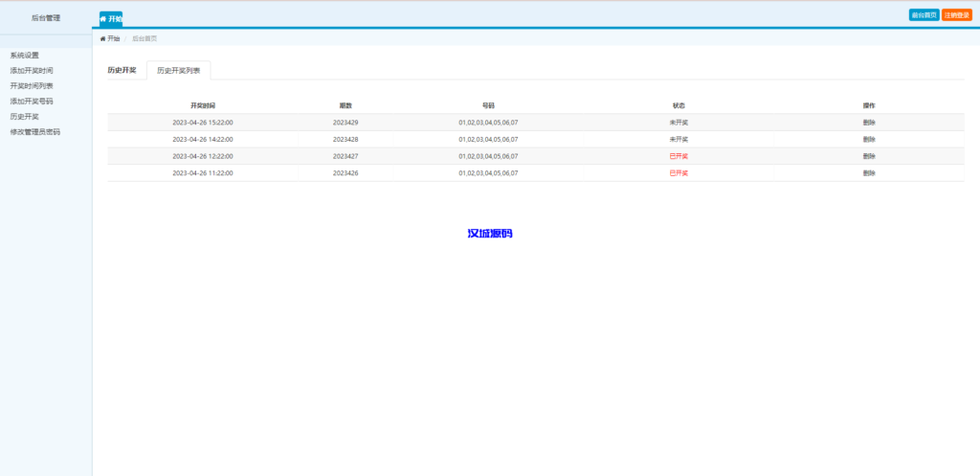
Task: Click the blue 汉城源码 footer text
Action: [x=489, y=234]
